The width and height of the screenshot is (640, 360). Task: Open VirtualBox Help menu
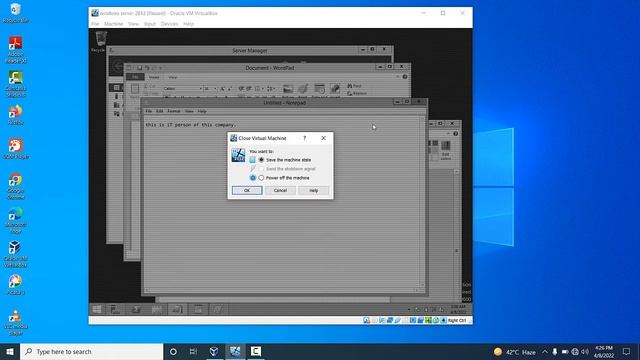click(188, 24)
